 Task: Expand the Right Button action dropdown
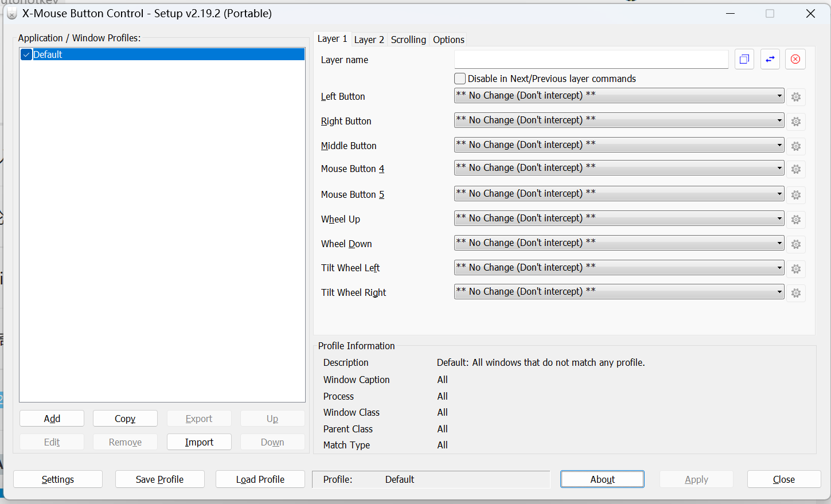619,120
